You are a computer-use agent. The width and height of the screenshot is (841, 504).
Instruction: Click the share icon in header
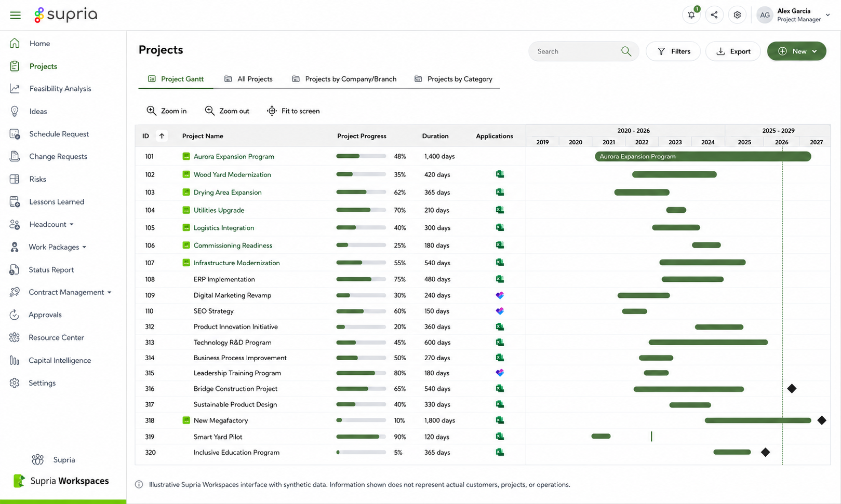click(x=714, y=15)
